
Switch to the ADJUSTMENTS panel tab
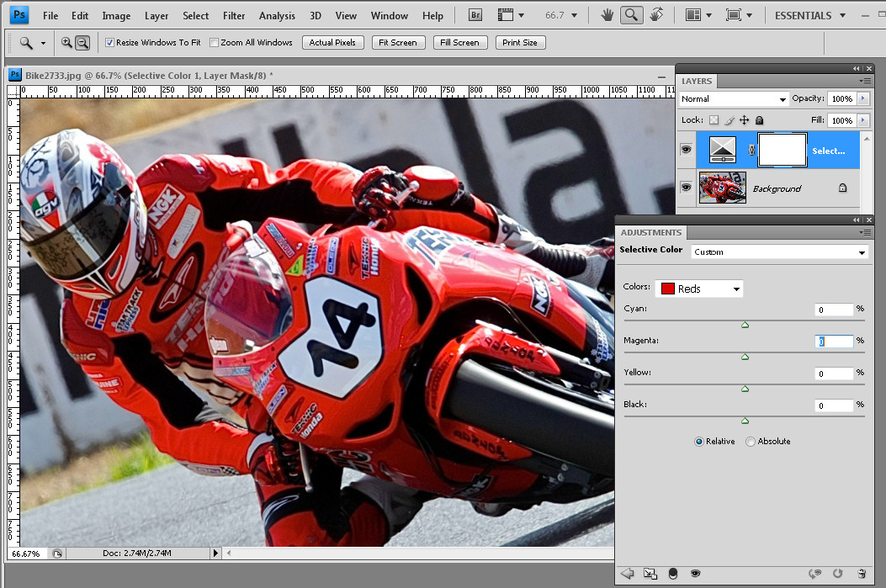click(x=651, y=232)
